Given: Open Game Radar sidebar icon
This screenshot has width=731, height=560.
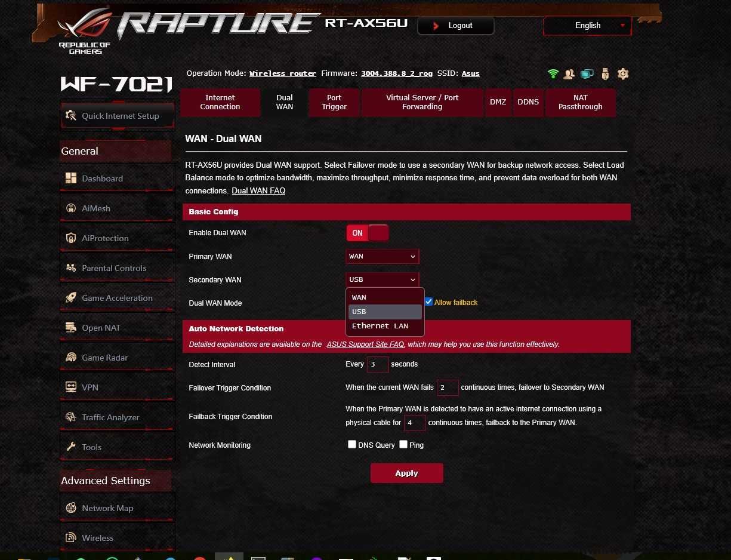Looking at the screenshot, I should point(71,358).
